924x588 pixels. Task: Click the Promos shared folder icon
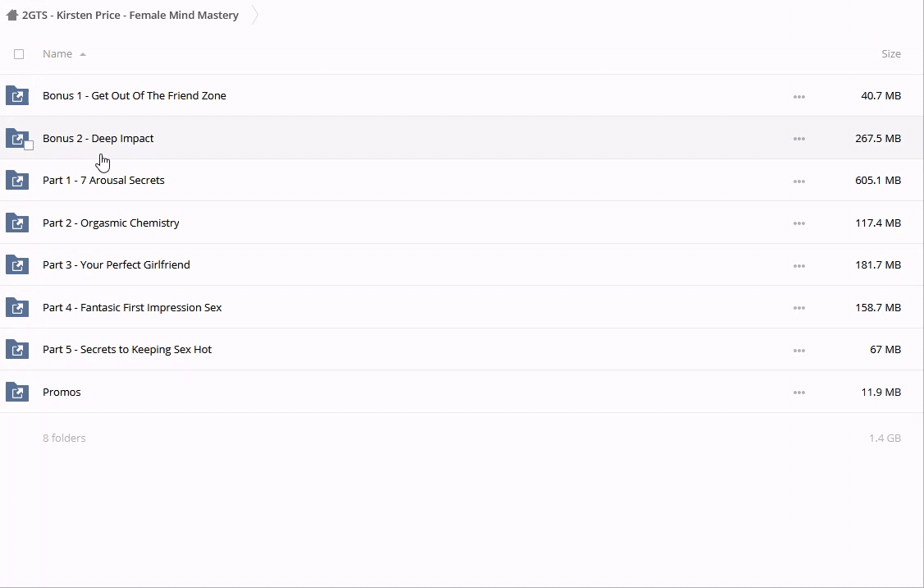click(x=17, y=393)
